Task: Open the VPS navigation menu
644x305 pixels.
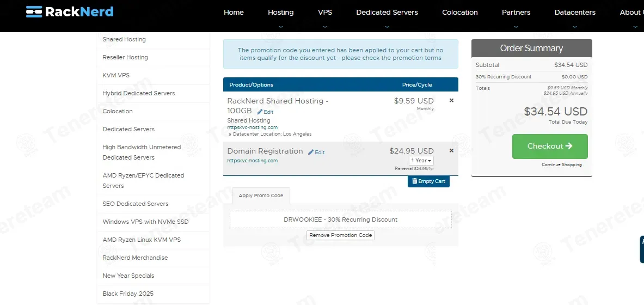Action: 325,13
